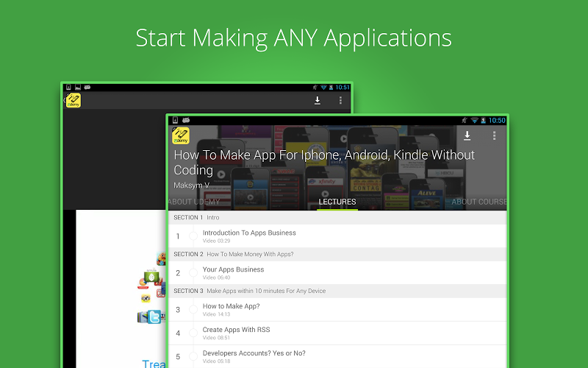Click instructor name Maksym V
588x368 pixels.
191,185
